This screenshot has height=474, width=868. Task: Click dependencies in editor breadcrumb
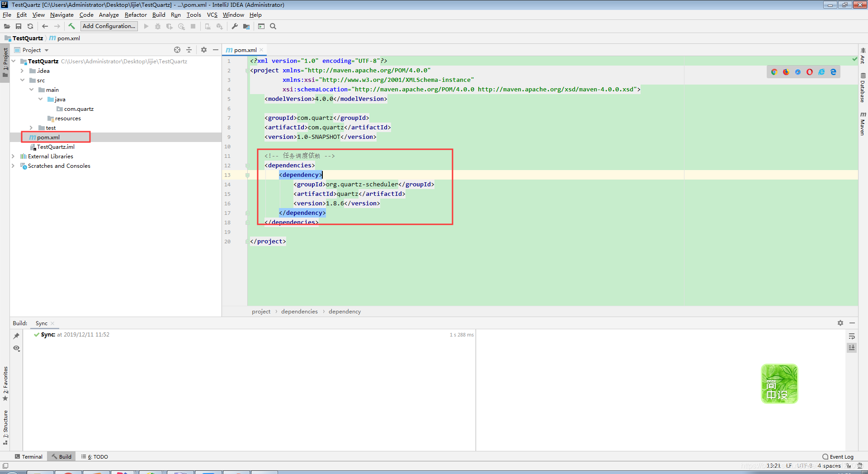point(299,311)
